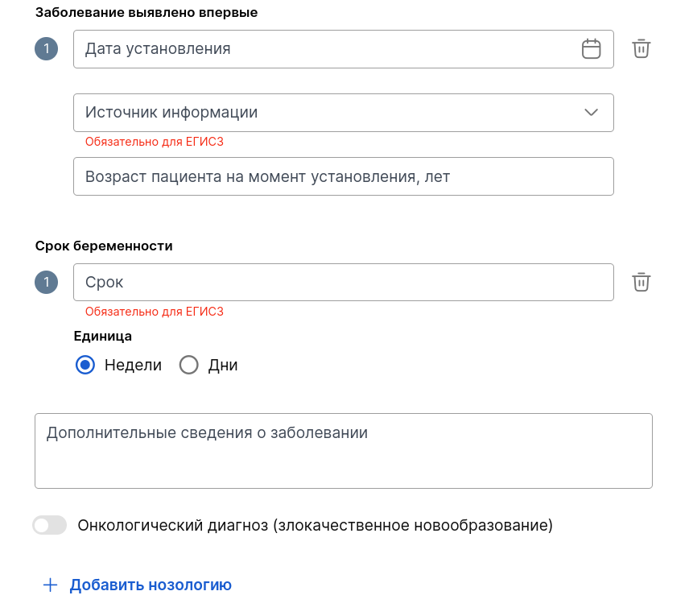Image resolution: width=693 pixels, height=616 pixels.
Task: Select the Недели radio button
Action: (x=85, y=366)
